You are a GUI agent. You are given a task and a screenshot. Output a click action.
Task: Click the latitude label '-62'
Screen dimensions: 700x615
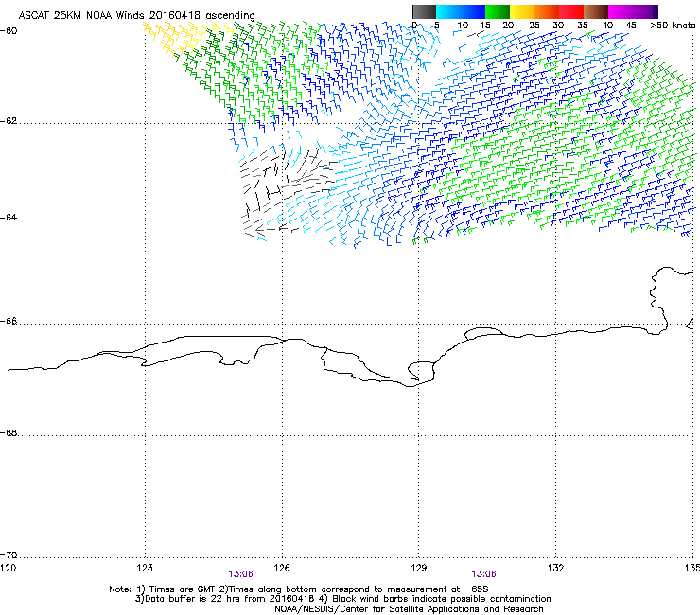[x=9, y=121]
